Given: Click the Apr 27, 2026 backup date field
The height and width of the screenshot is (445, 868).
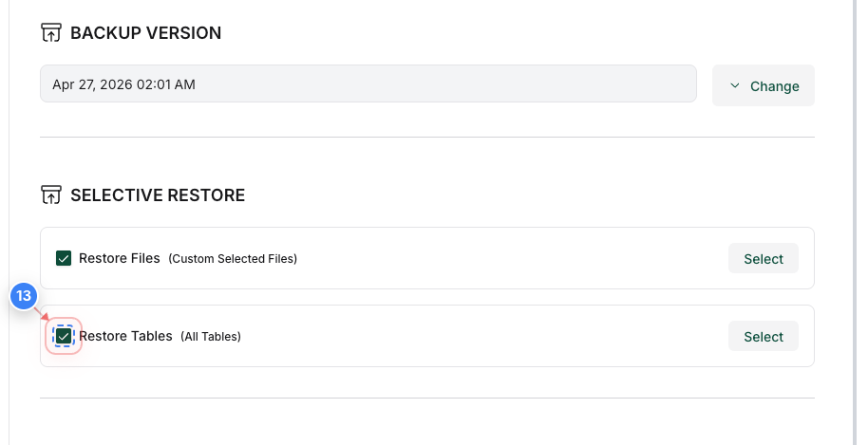Looking at the screenshot, I should click(368, 84).
